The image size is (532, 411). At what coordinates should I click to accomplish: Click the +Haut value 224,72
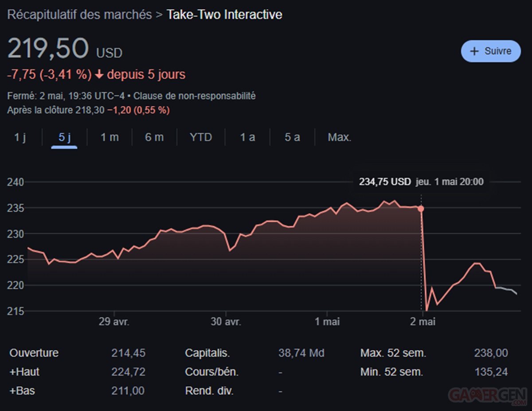(x=128, y=372)
